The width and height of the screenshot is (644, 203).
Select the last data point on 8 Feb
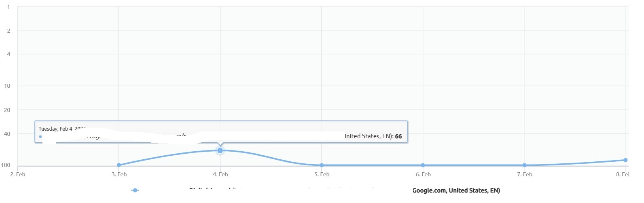coord(625,160)
